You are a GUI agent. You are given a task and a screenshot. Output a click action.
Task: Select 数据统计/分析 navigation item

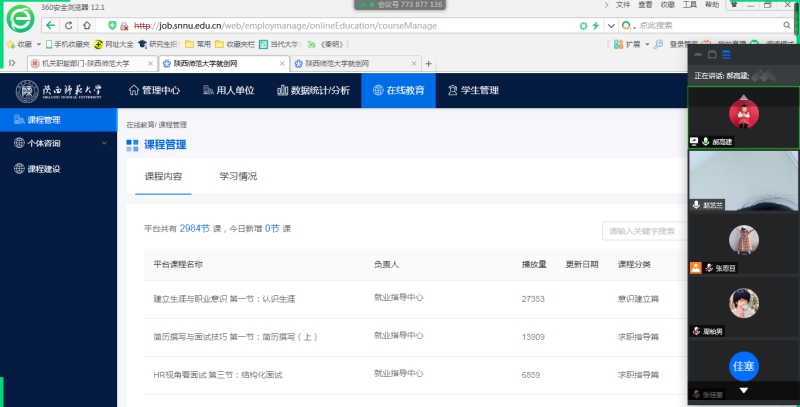point(312,90)
